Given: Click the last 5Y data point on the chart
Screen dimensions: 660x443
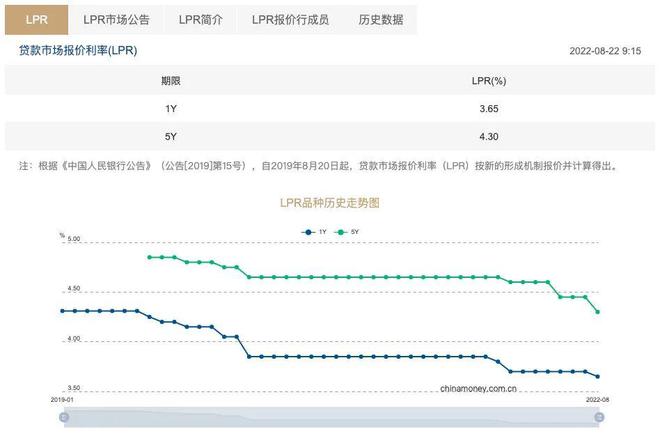Looking at the screenshot, I should 597,312.
